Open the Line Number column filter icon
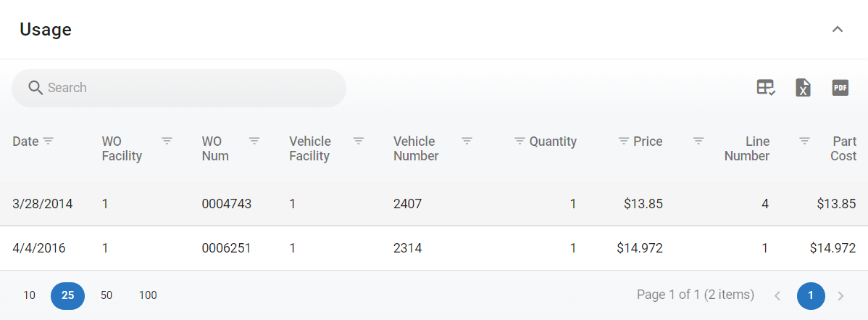 click(698, 141)
